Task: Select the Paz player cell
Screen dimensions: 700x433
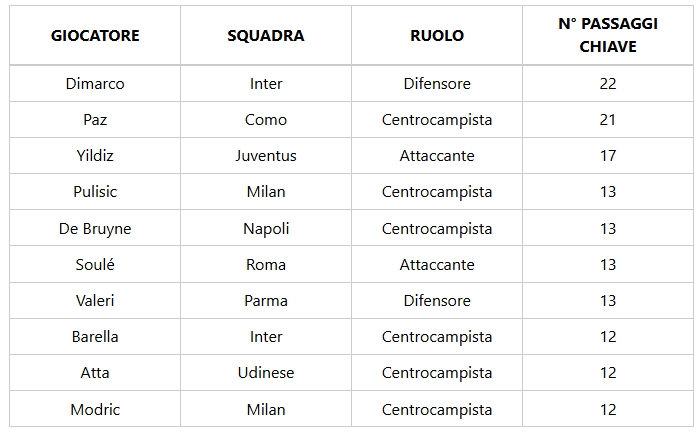Action: coord(95,120)
